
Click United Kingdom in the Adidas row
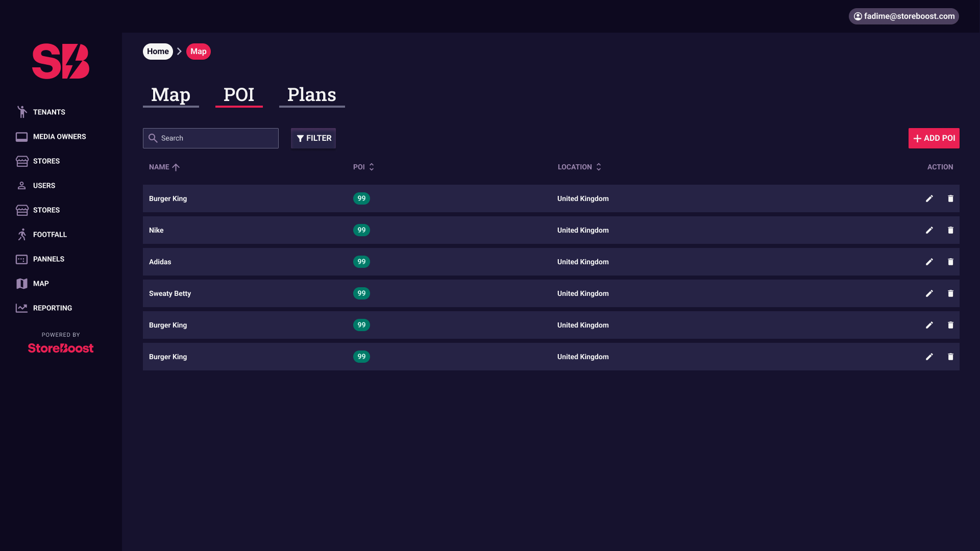click(583, 262)
